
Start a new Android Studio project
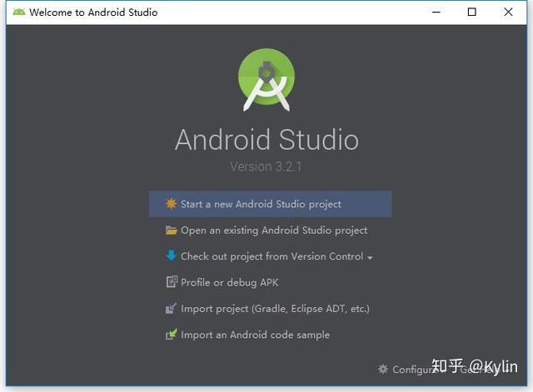[x=270, y=204]
